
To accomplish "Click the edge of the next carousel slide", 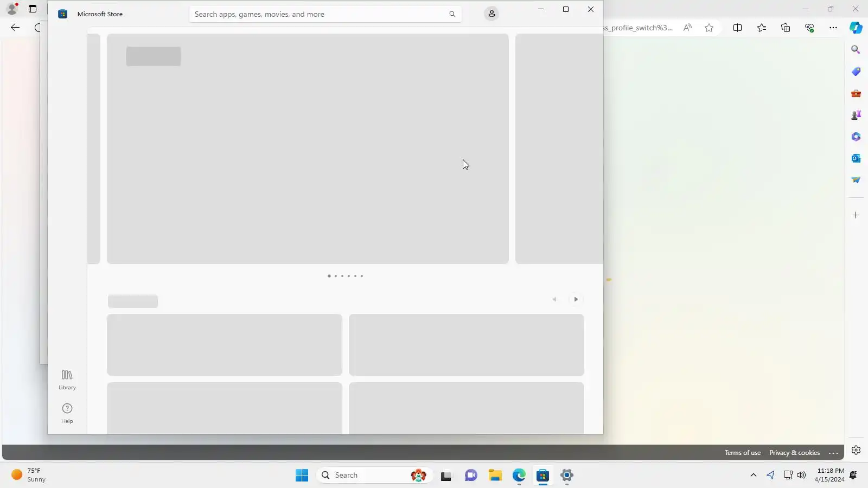I will (x=559, y=149).
